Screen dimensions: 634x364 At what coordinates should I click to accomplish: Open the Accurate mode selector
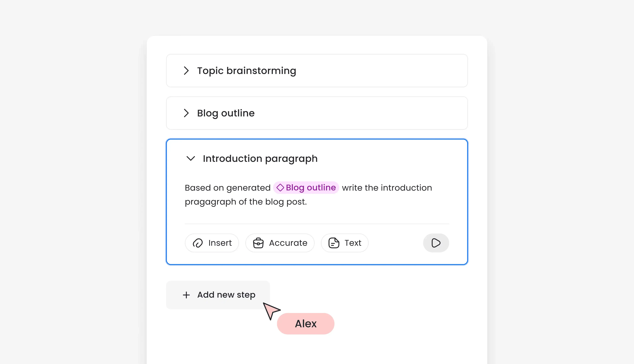(x=280, y=243)
